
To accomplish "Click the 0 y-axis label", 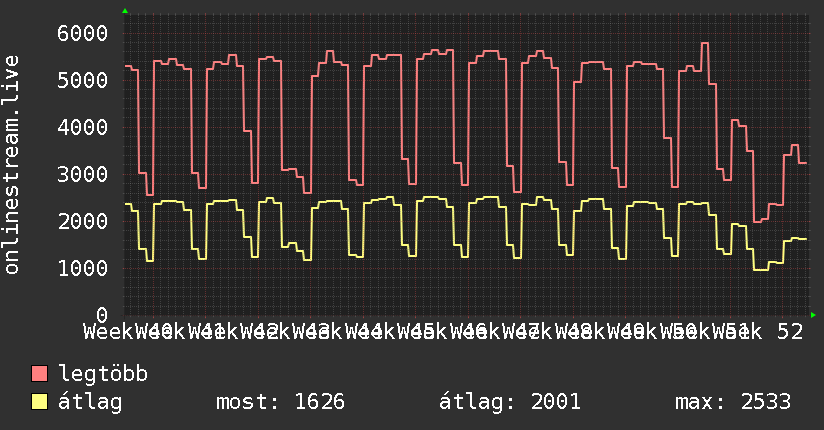I will tap(102, 315).
